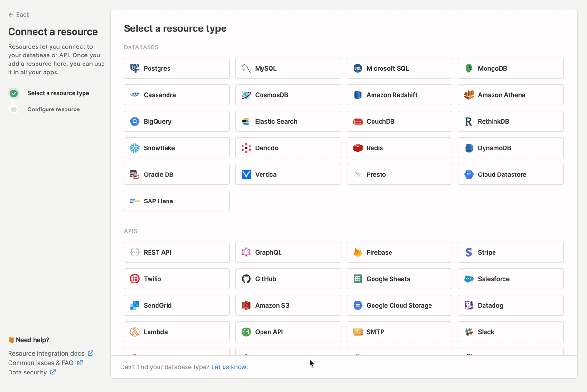The height and width of the screenshot is (392, 587).
Task: Click the MongoDB leaf icon
Action: (469, 68)
